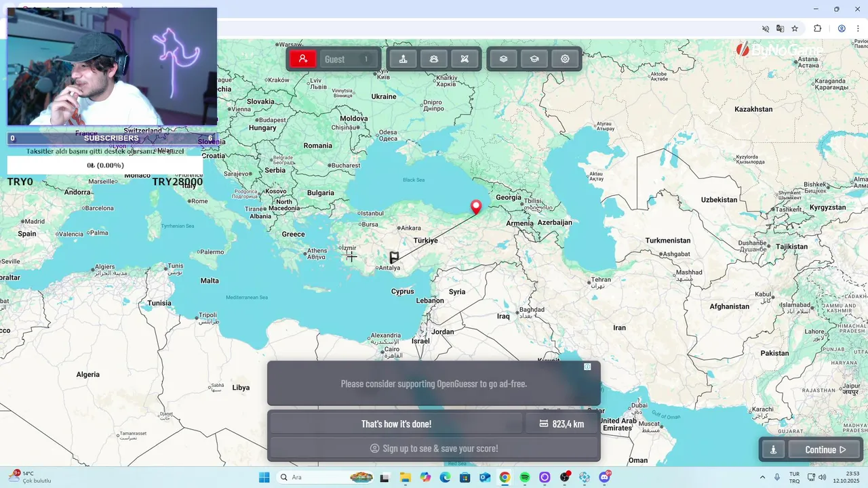Expand the system tray hidden icons chevron
This screenshot has height=488, width=868.
(762, 477)
